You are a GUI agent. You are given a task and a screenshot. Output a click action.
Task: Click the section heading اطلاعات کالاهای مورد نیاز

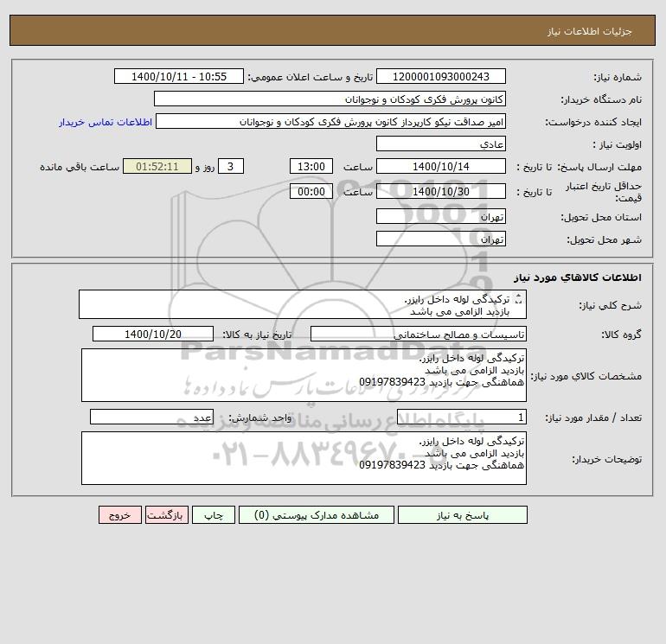[577, 277]
